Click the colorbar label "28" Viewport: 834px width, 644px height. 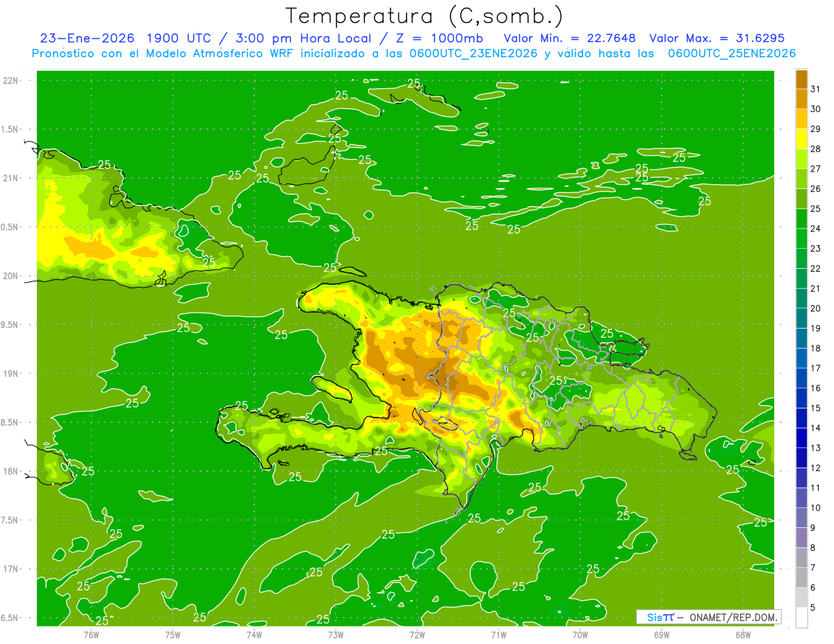pyautogui.click(x=815, y=148)
